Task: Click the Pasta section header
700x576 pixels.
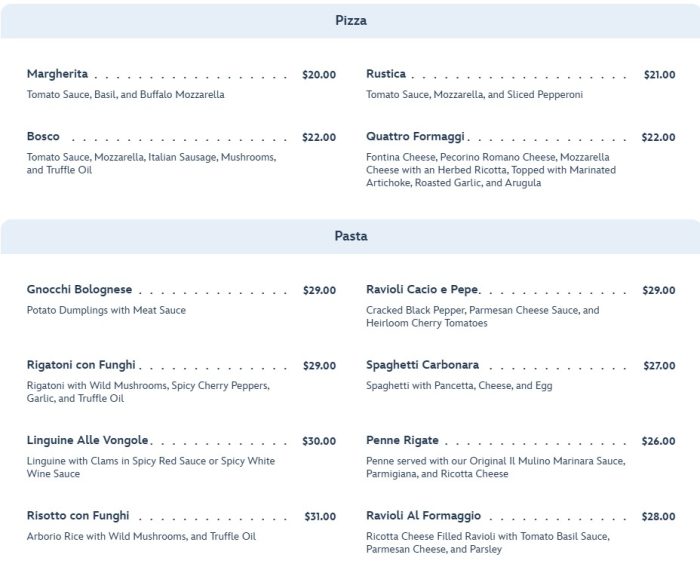Action: [x=350, y=237]
